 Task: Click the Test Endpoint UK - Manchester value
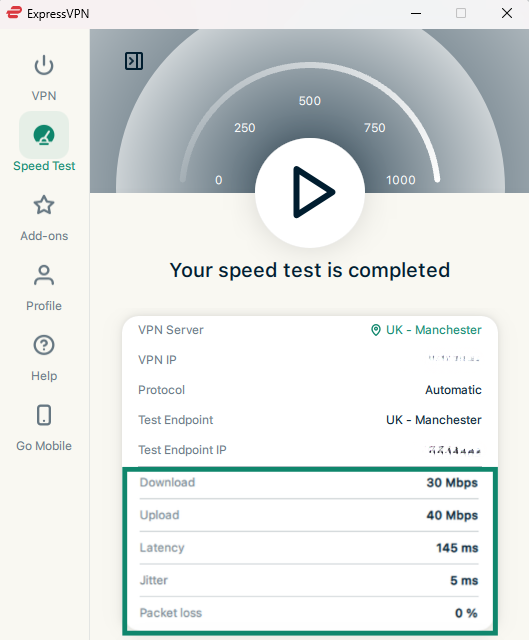(433, 420)
